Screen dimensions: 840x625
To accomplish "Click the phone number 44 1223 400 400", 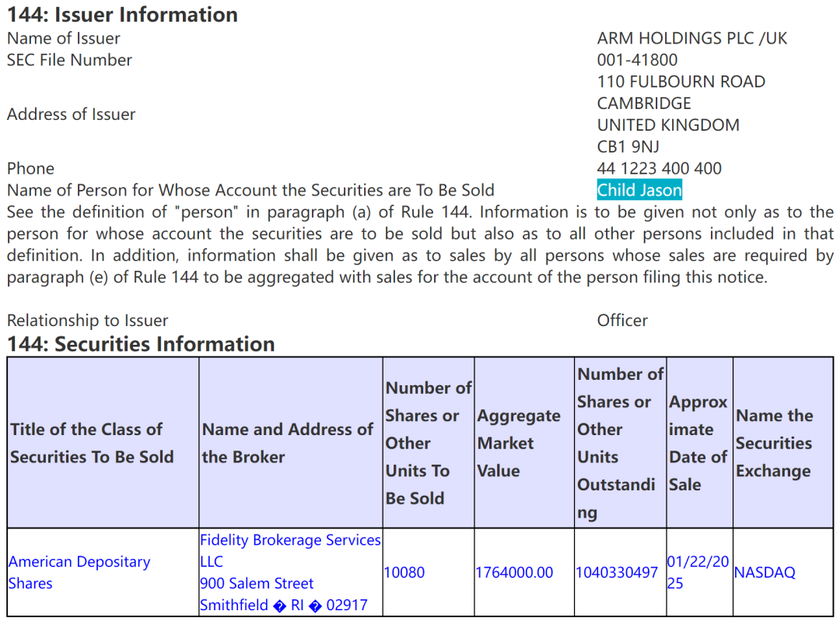I will [659, 168].
